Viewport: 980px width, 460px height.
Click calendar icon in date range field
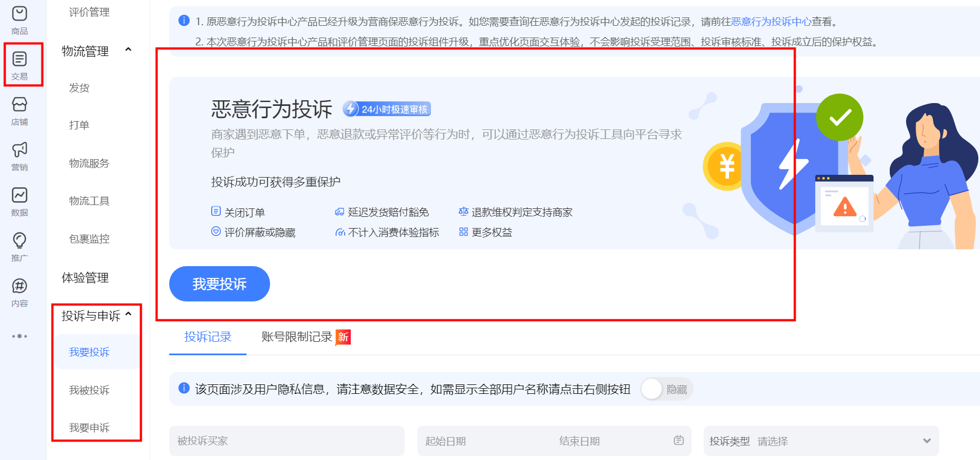coord(679,441)
